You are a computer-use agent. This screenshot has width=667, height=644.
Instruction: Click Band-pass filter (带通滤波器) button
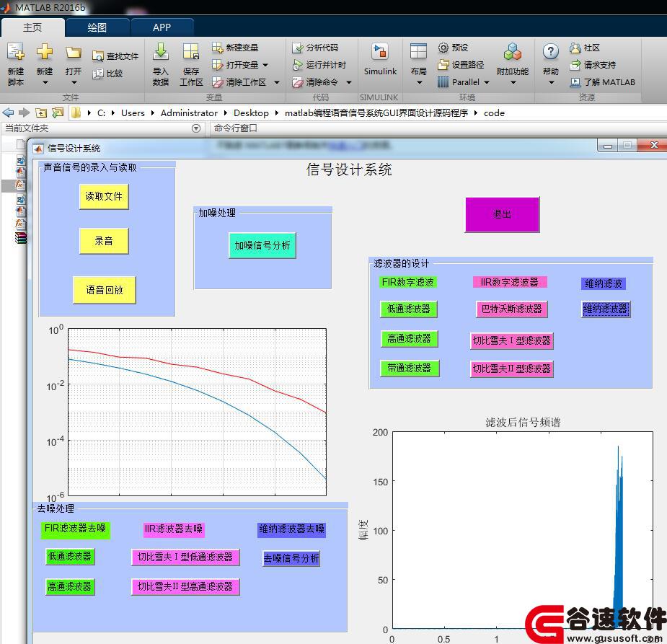pyautogui.click(x=410, y=369)
